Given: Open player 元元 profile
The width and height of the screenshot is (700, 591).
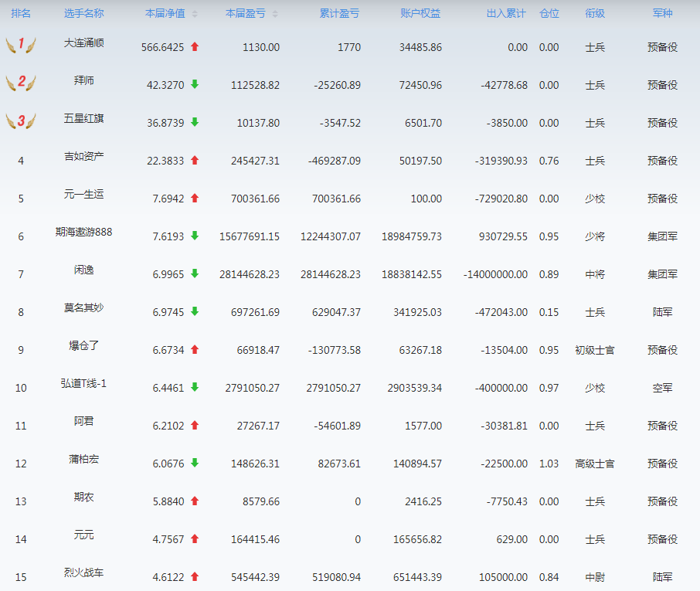Looking at the screenshot, I should tap(84, 535).
